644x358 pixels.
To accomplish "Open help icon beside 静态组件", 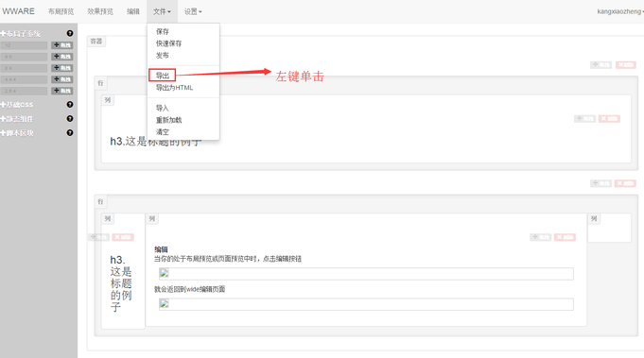I will click(70, 118).
